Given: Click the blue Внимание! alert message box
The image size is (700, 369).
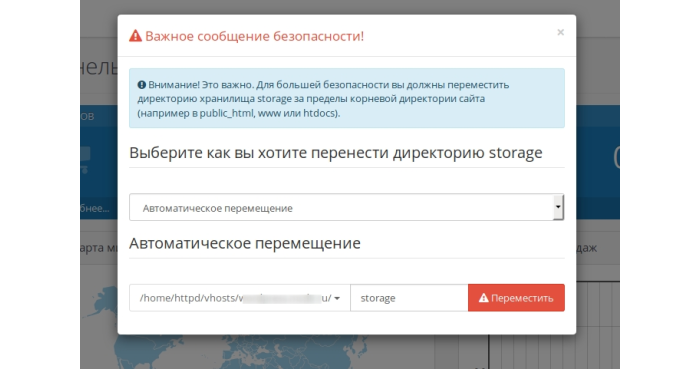Looking at the screenshot, I should coord(347,98).
